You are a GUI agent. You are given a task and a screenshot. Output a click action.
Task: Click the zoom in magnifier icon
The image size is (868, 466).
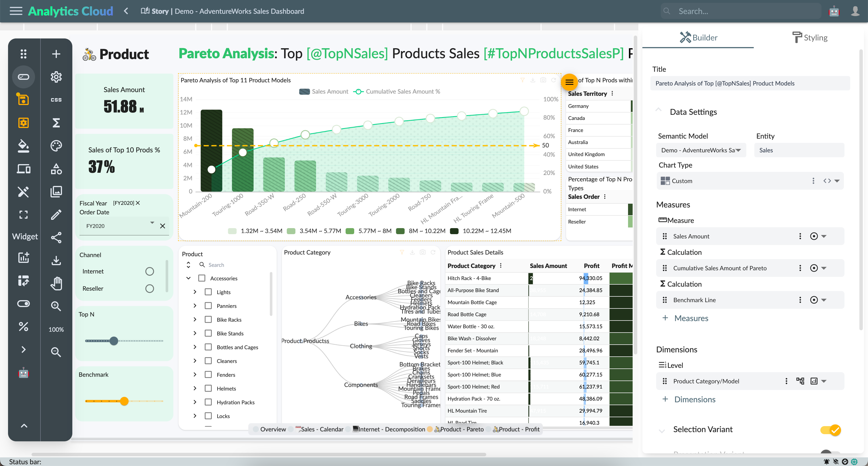click(x=56, y=306)
